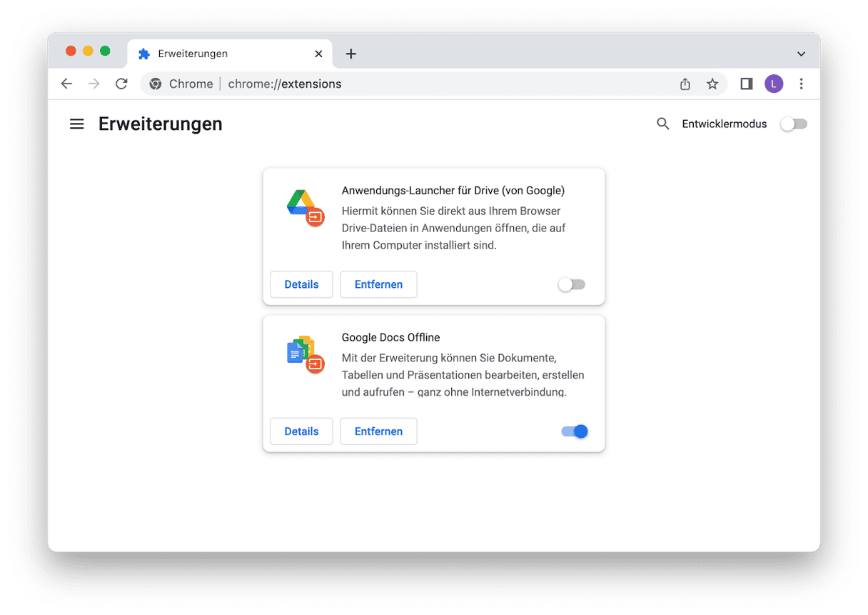Open Chrome three-dot menu

click(x=801, y=84)
